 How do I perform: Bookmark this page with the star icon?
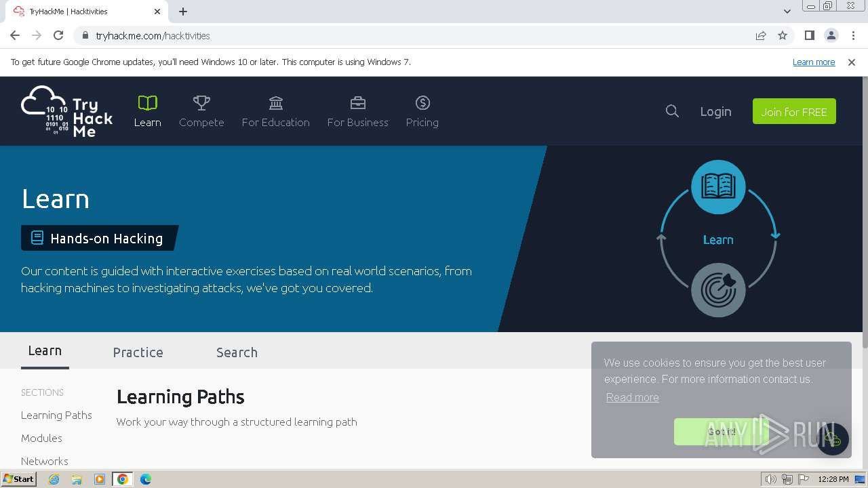click(x=783, y=35)
